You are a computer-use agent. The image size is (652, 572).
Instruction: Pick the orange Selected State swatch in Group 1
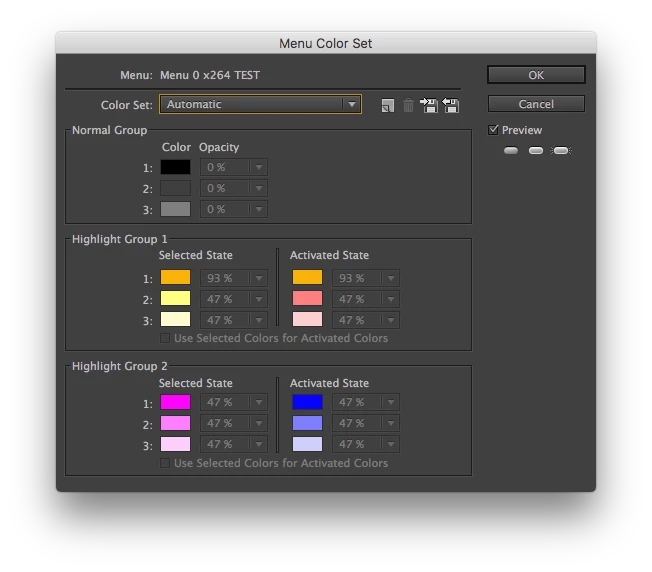[x=175, y=277]
